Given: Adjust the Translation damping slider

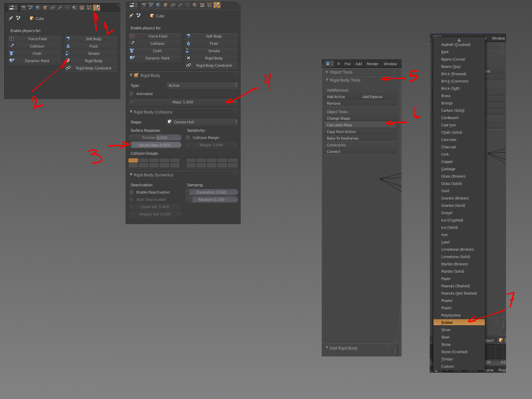Looking at the screenshot, I should tap(211, 192).
